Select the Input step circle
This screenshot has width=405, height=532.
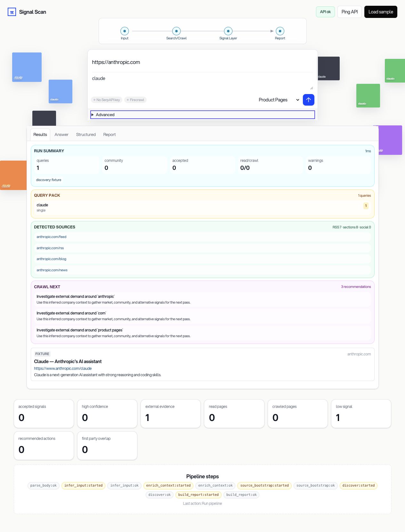125,31
